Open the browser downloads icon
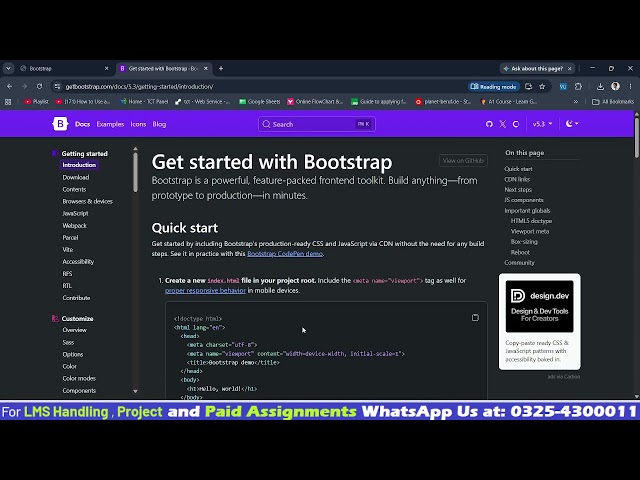640x480 pixels. tap(600, 87)
